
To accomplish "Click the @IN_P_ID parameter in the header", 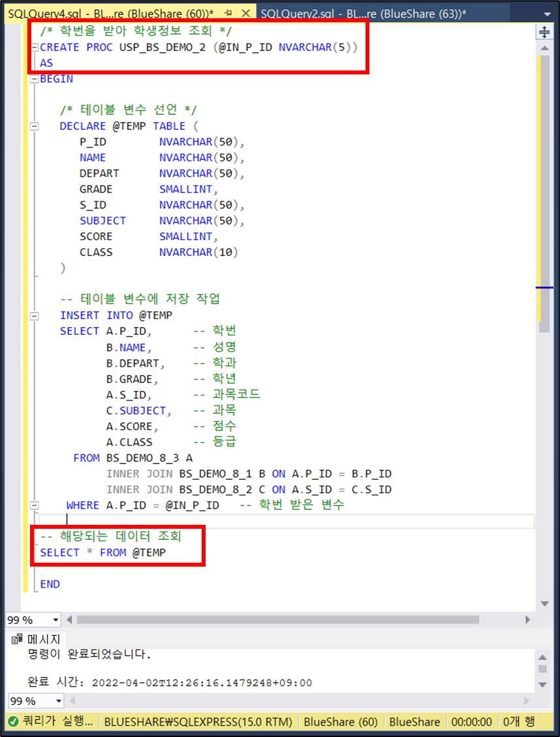I will (245, 48).
